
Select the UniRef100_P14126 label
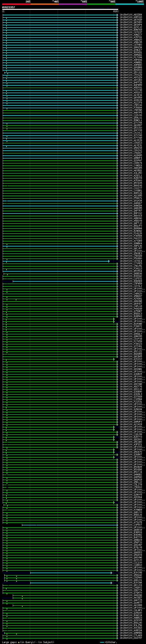pyautogui.click(x=131, y=233)
